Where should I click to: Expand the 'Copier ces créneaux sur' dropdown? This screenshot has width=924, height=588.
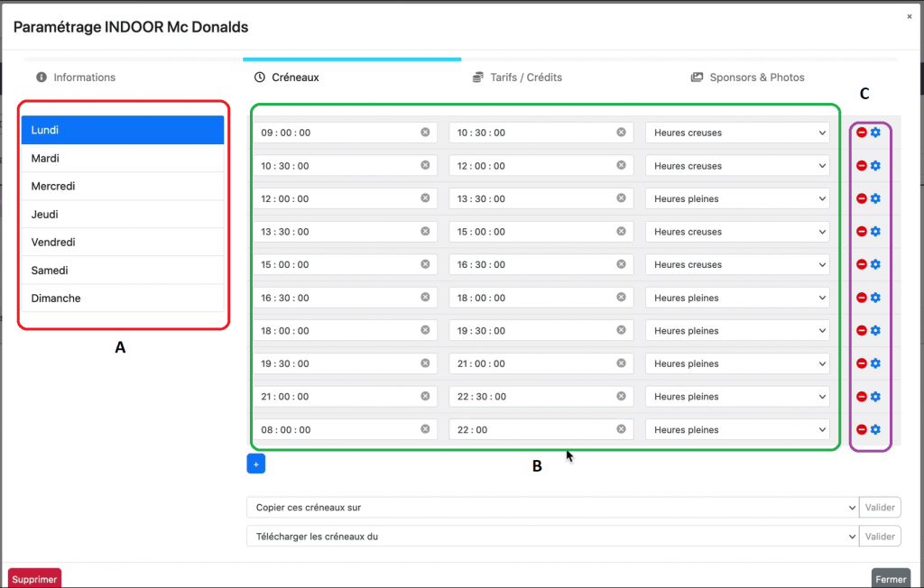click(x=553, y=507)
